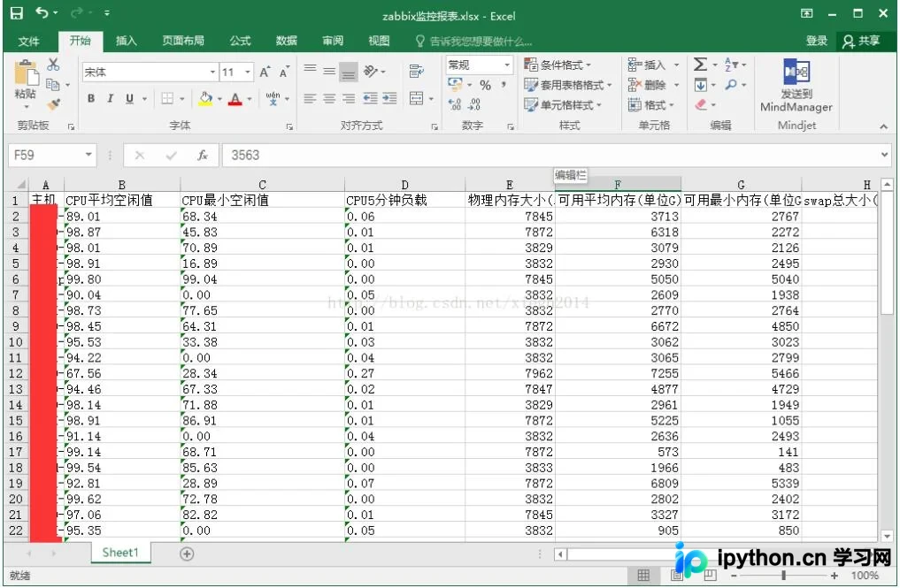This screenshot has height=588, width=900.
Task: Switch to the 文件 tab
Action: point(28,41)
